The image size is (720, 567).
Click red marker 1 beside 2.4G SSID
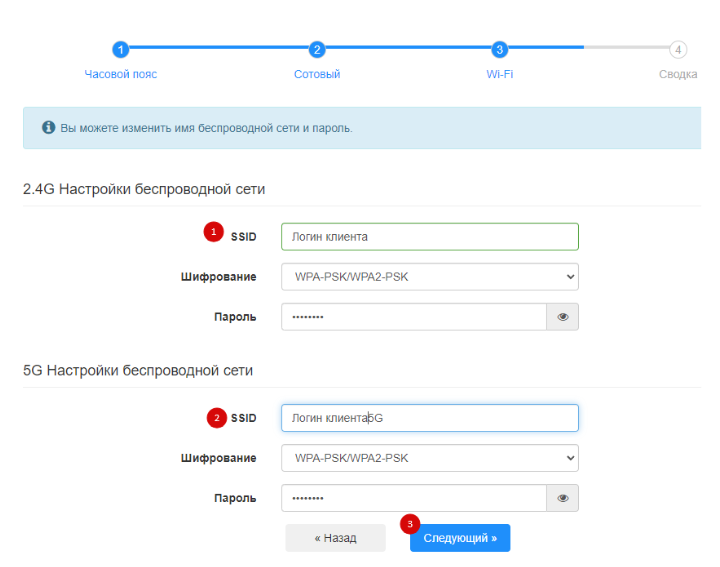212,232
